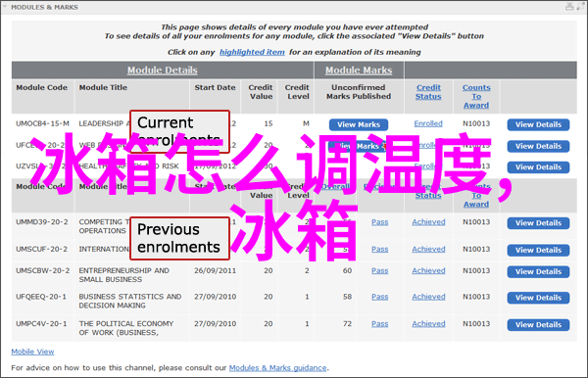The image size is (588, 378).
Task: View details for UMOCB4-15-M Leadership module
Action: pos(538,124)
